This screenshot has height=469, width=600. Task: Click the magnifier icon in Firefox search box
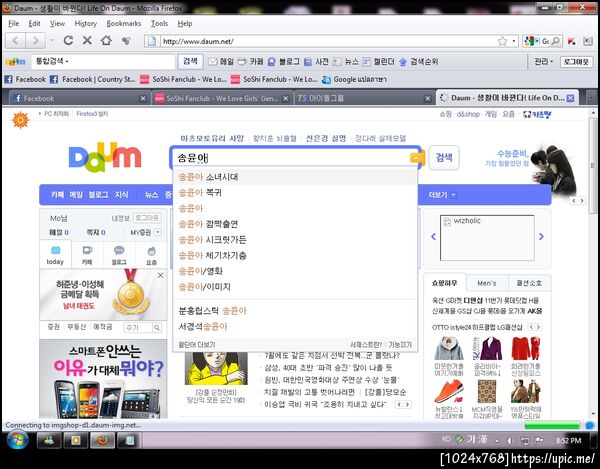(x=556, y=41)
